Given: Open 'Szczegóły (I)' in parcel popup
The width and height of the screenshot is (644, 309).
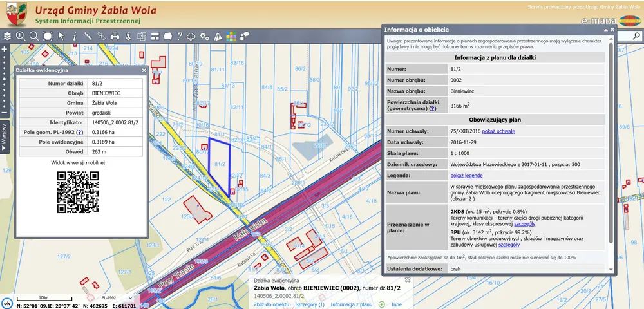Looking at the screenshot, I should (310, 304).
